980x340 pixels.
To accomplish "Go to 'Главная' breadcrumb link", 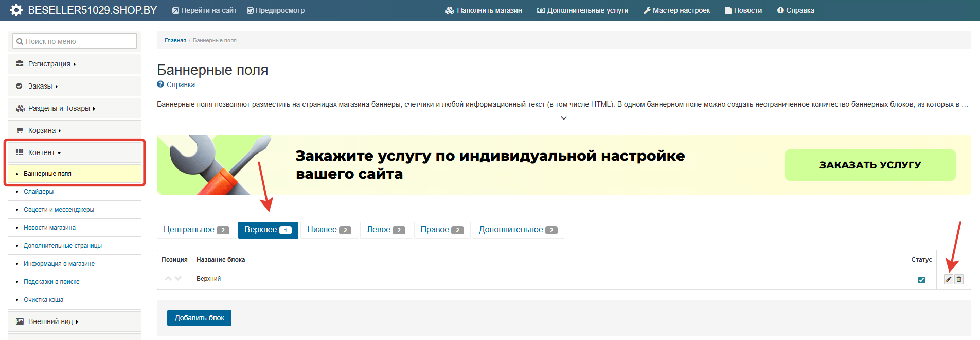I will tap(175, 40).
